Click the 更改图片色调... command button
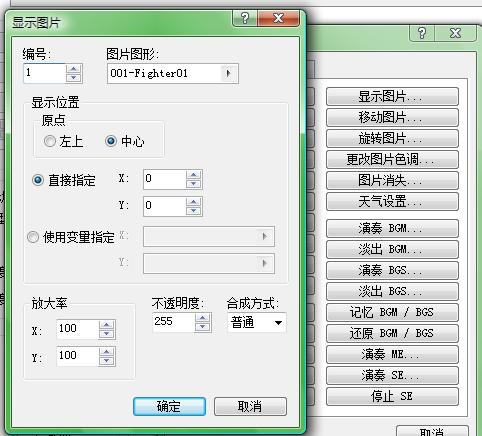Image resolution: width=482 pixels, height=436 pixels. [392, 159]
